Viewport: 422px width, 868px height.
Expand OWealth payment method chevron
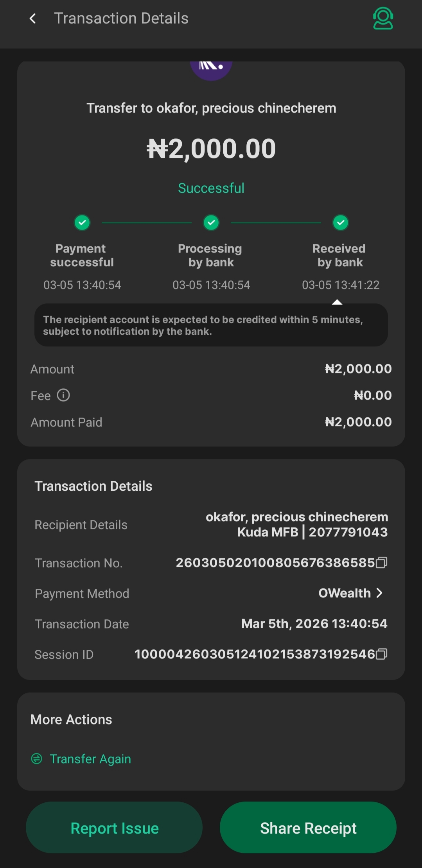379,593
